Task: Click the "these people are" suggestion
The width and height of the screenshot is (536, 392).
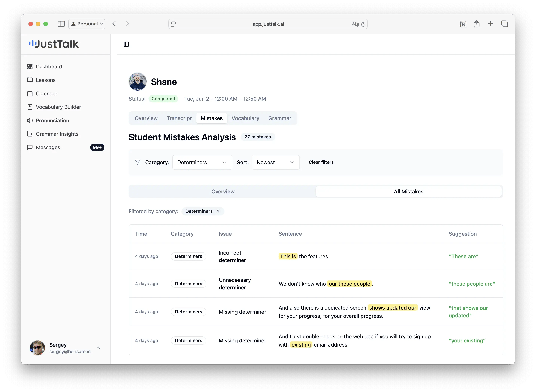Action: coord(472,284)
